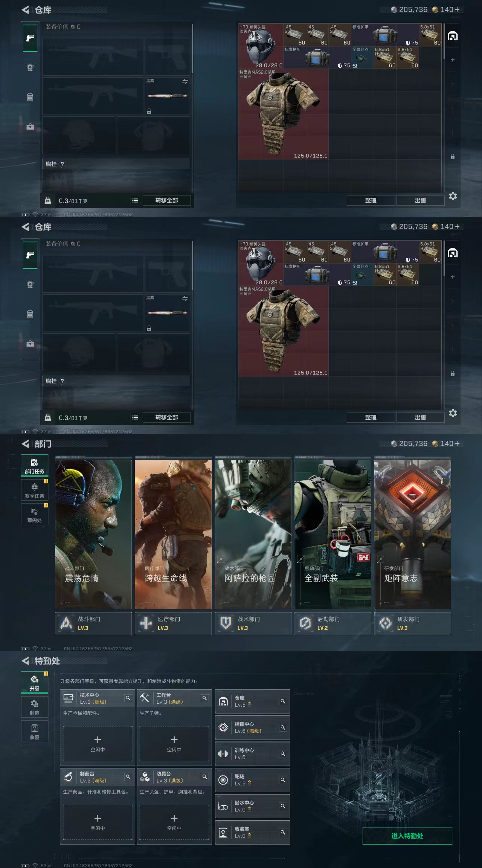Click magnifier on 收藏室 row

[283, 832]
